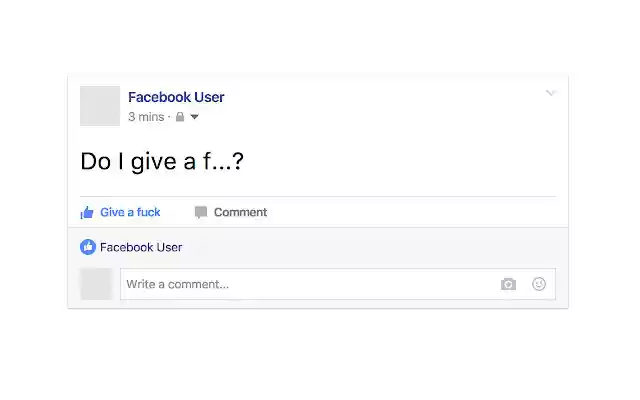
Task: Click the post text "Do I give a f...?"
Action: click(162, 160)
